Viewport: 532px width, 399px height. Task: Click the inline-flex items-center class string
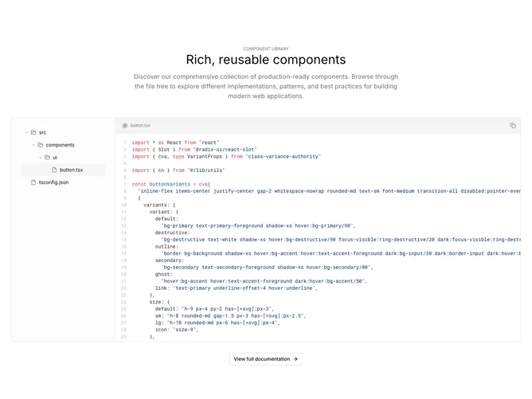pyautogui.click(x=329, y=191)
